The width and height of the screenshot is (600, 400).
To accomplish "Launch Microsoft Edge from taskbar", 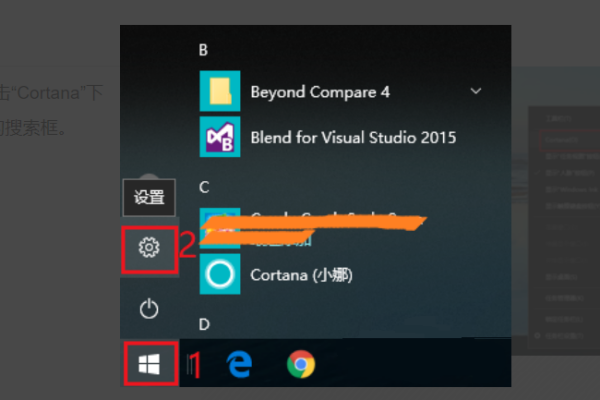I will pos(240,364).
